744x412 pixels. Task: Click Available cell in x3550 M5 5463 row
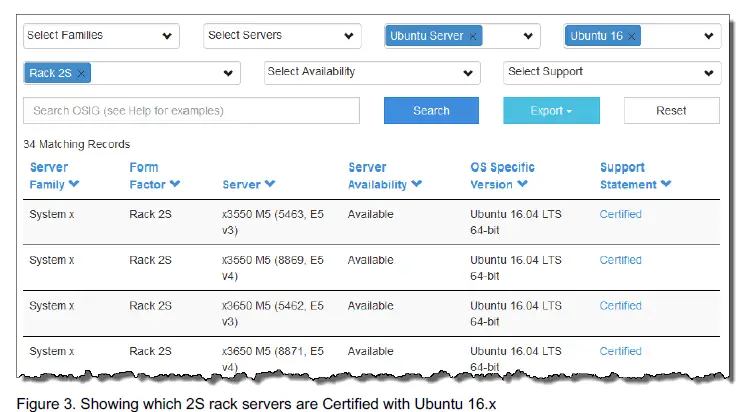(371, 215)
